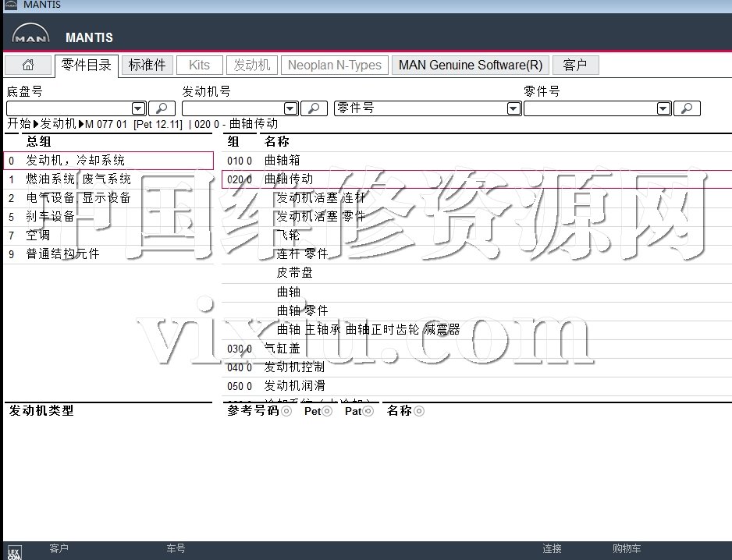Viewport: 732px width, 560px height.
Task: Click the MAN logo in header
Action: (31, 36)
